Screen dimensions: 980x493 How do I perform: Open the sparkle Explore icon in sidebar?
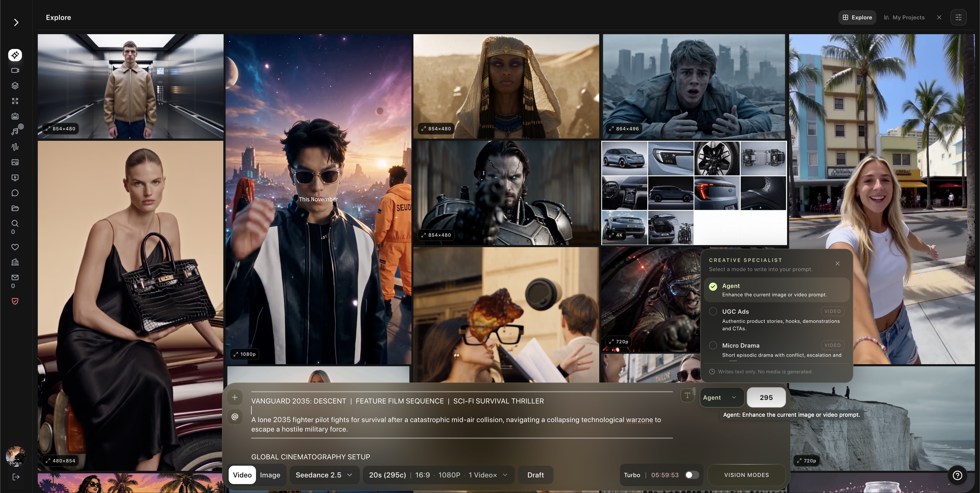click(x=15, y=55)
